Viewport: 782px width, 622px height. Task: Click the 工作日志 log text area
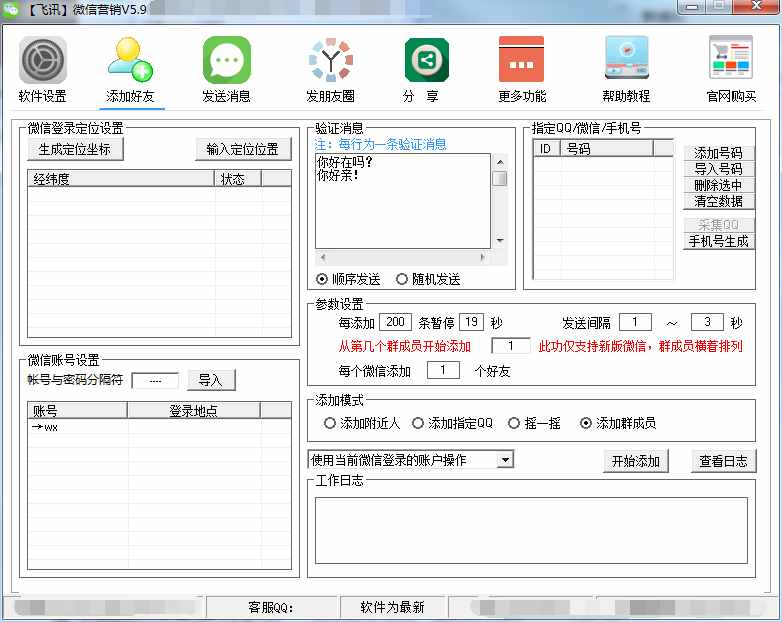(x=531, y=530)
